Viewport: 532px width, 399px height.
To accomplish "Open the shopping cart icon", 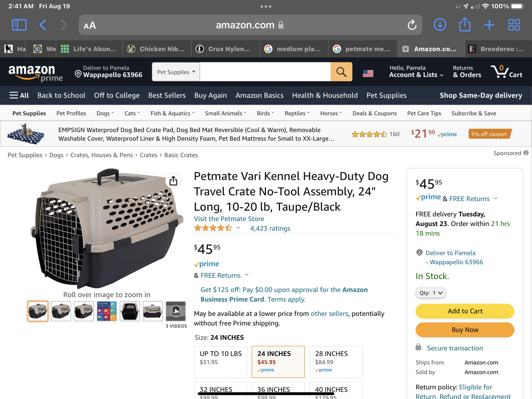I will [x=507, y=71].
